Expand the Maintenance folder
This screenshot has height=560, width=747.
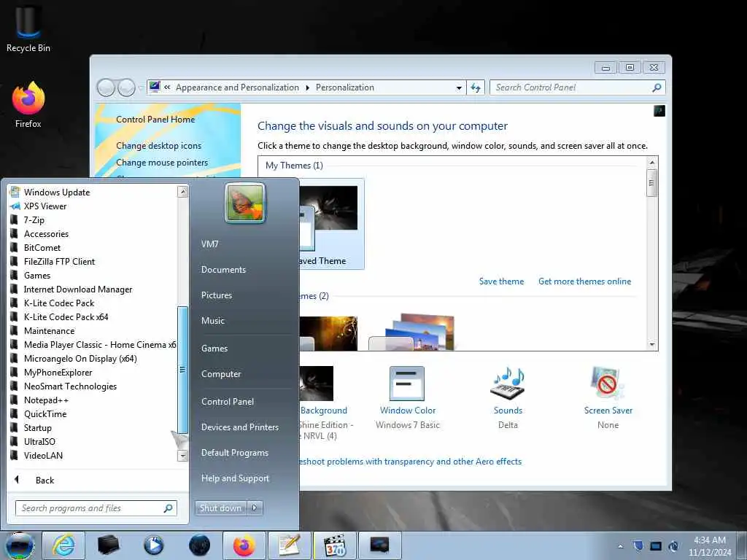click(x=49, y=330)
